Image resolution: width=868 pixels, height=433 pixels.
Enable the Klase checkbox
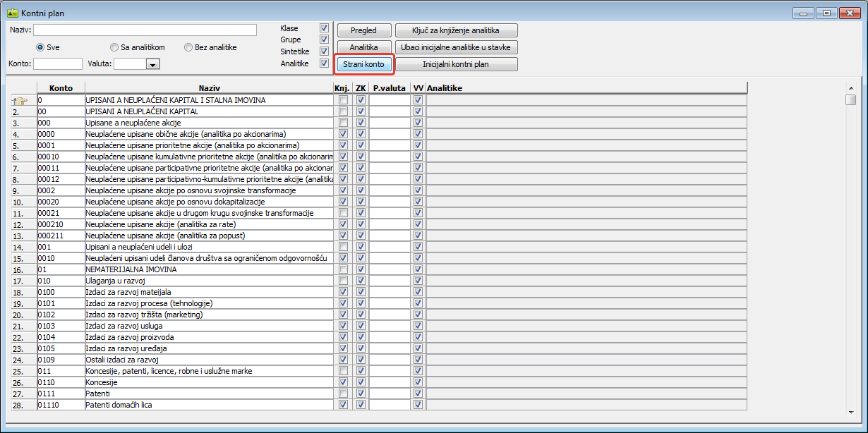coord(324,28)
